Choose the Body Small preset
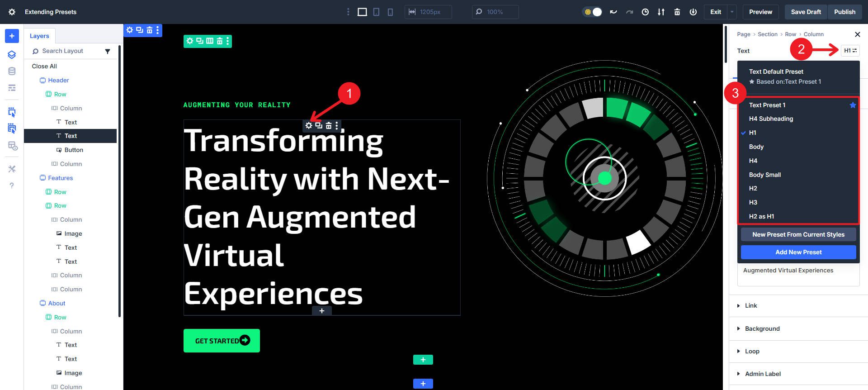The height and width of the screenshot is (390, 868). point(764,175)
